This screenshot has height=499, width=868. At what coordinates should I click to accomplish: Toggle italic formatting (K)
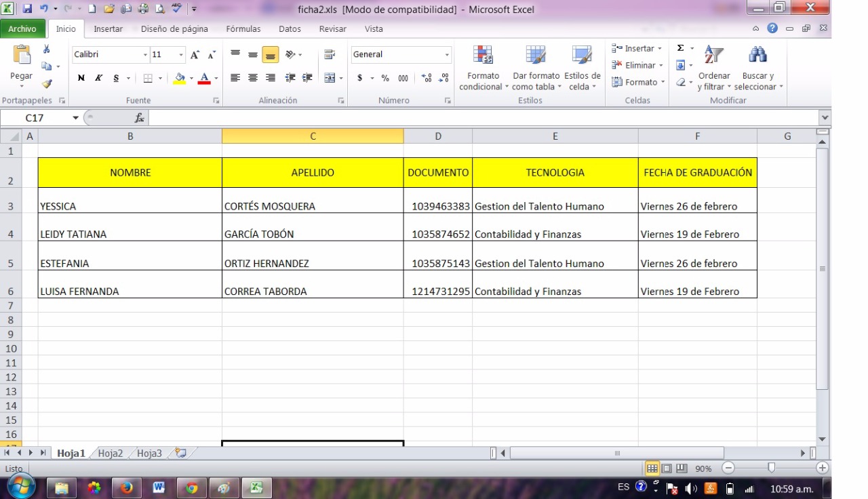(x=98, y=79)
